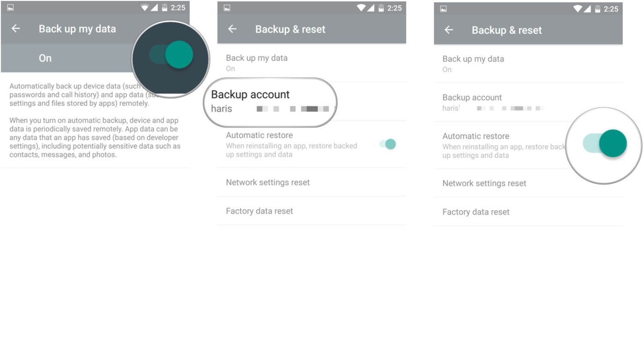Select Factory data reset on the middle screen
The width and height of the screenshot is (644, 339).
point(259,211)
